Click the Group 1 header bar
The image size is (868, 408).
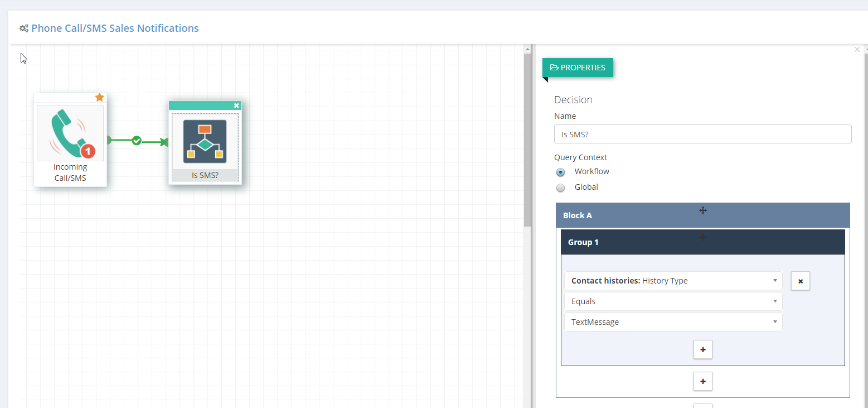pyautogui.click(x=703, y=242)
